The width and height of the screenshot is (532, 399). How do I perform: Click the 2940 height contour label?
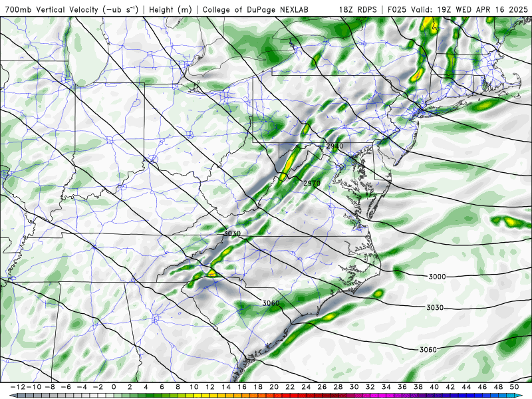click(x=334, y=146)
